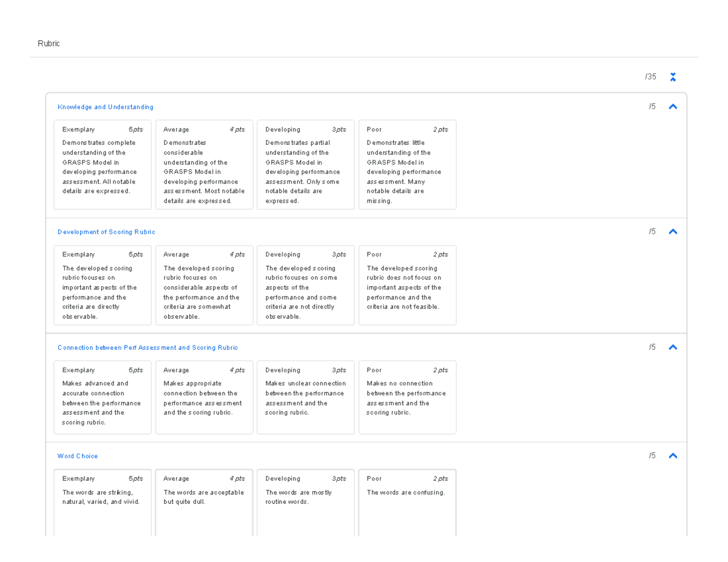Select Poor rating for Knowledge and Understanding
The image size is (728, 562).
pyautogui.click(x=407, y=165)
